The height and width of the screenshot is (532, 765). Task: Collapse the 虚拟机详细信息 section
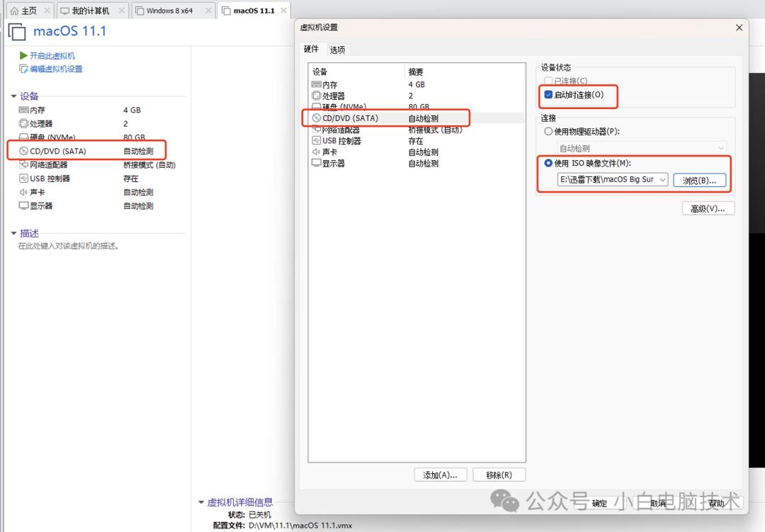click(x=202, y=502)
